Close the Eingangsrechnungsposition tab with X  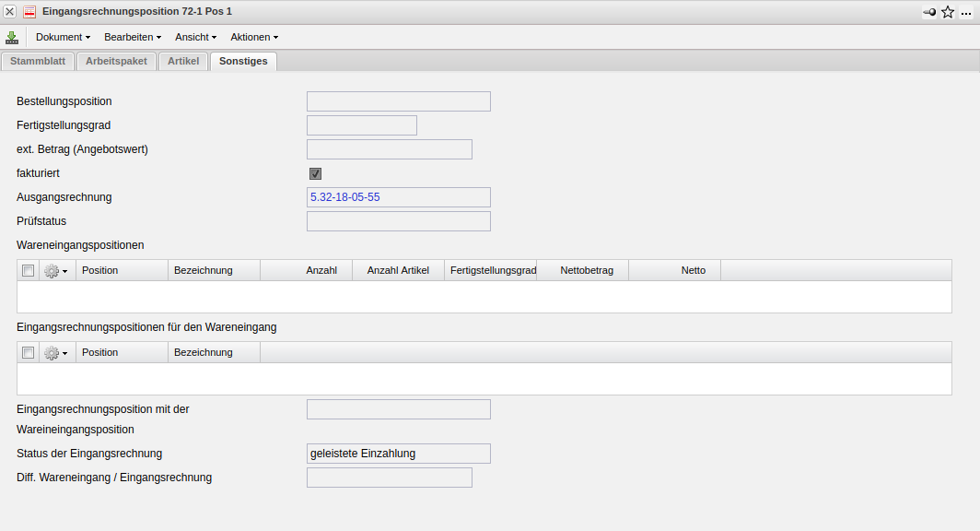[9, 12]
